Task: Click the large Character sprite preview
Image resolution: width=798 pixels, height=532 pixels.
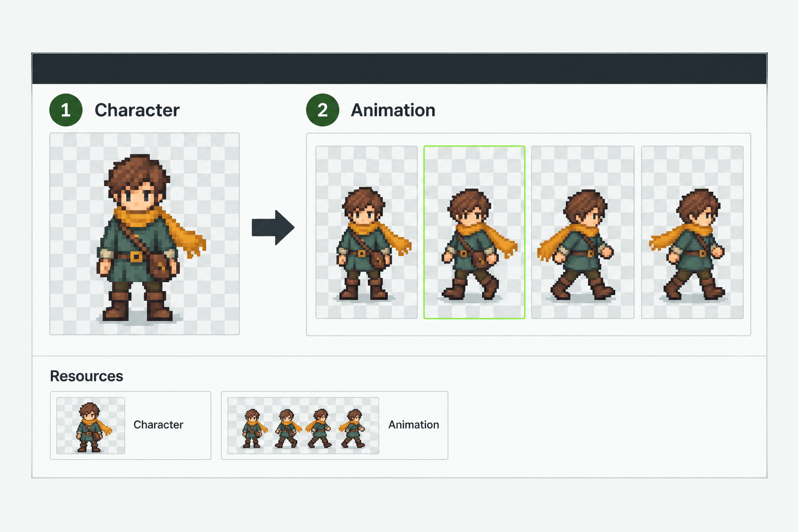Action: (x=144, y=234)
